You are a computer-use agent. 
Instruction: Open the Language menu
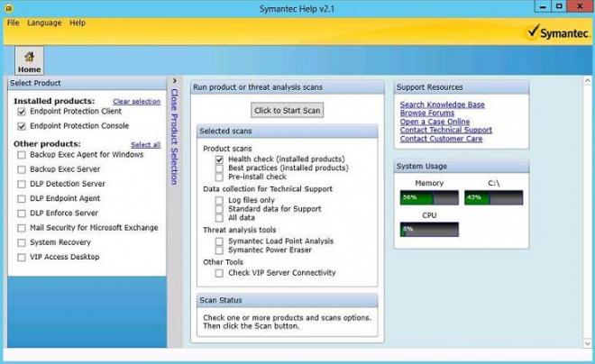pos(44,23)
